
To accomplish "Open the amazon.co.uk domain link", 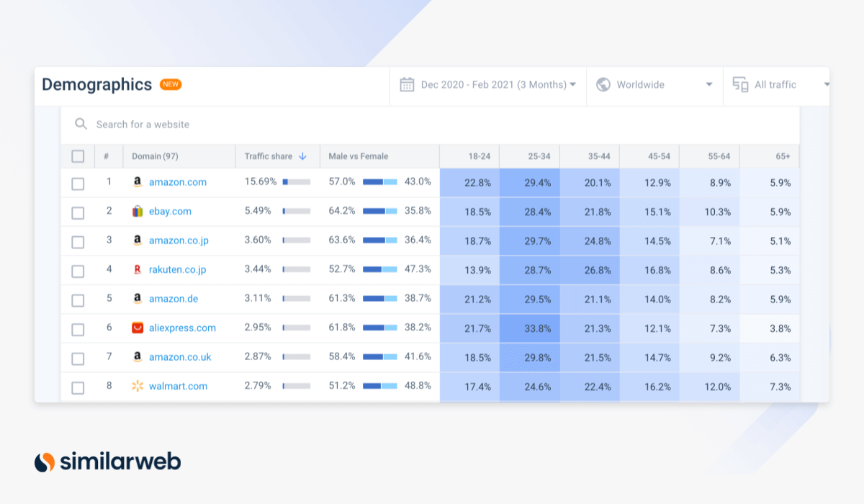I will 180,356.
